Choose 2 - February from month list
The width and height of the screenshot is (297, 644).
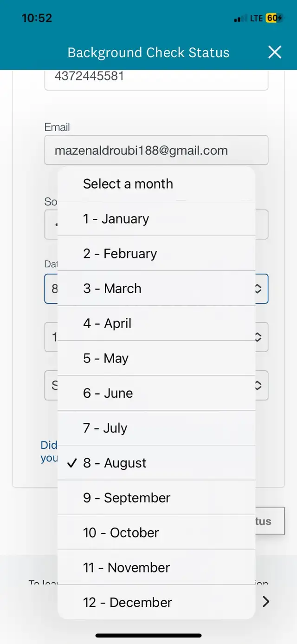(x=156, y=253)
